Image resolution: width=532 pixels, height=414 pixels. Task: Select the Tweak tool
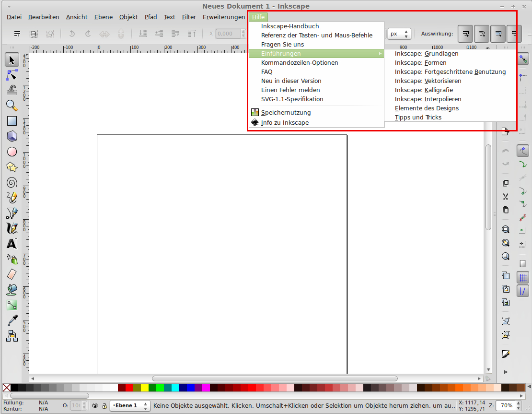(x=12, y=90)
